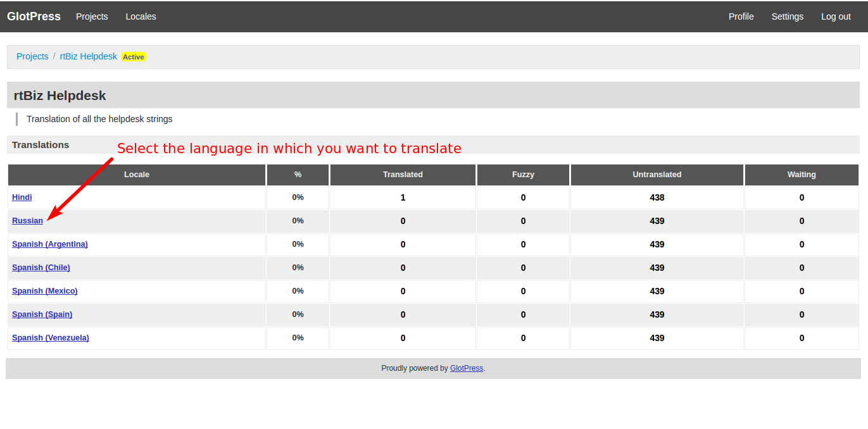Open Spanish (Chile) translations
The height and width of the screenshot is (429, 868).
(x=41, y=268)
